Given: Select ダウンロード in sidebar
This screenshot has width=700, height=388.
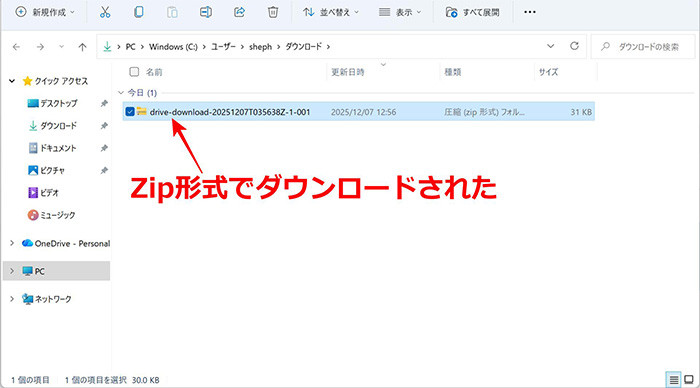Looking at the screenshot, I should [x=53, y=126].
